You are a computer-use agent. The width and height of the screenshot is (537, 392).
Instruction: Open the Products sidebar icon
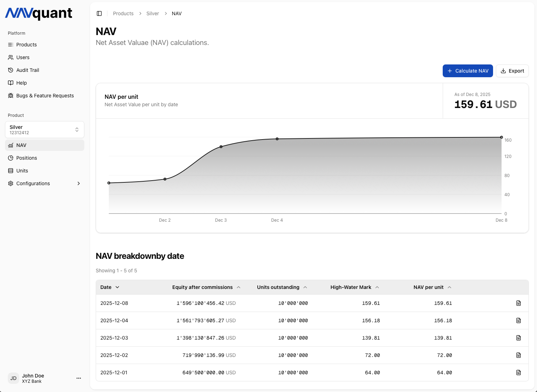[11, 45]
